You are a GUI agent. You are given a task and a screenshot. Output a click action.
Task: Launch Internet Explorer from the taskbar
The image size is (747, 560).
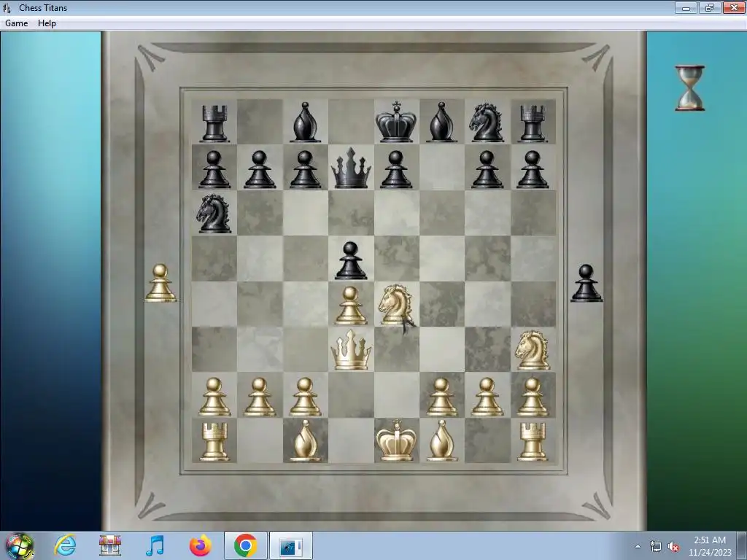[65, 545]
